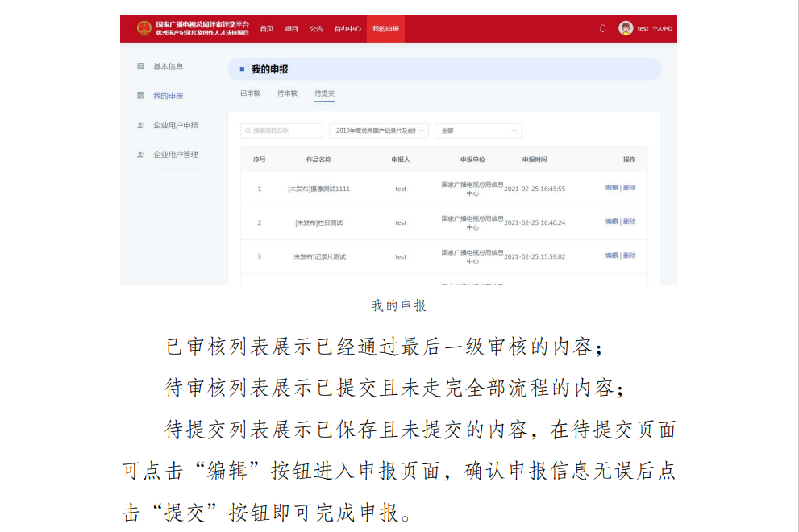Click the national emblem logo
The width and height of the screenshot is (799, 532).
point(144,28)
